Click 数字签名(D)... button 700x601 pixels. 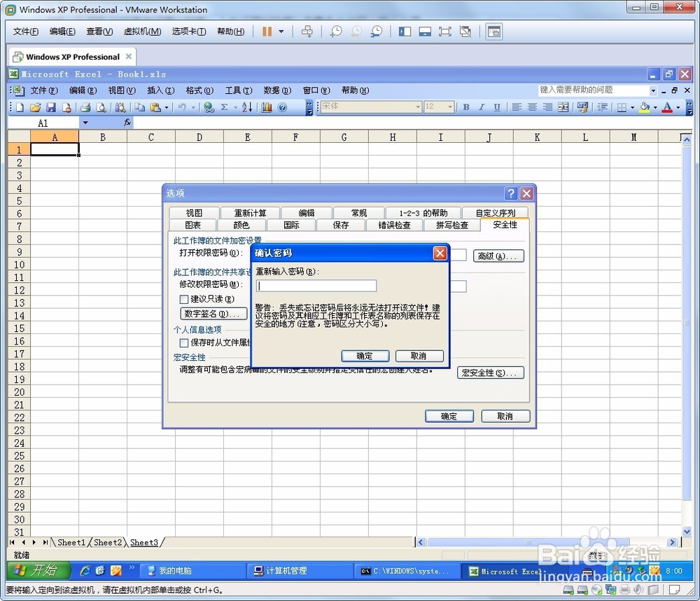tap(213, 314)
